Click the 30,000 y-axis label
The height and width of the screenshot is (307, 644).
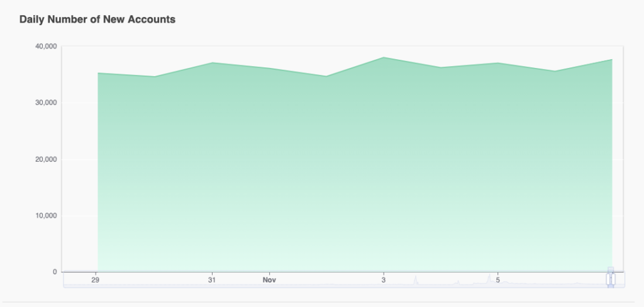46,103
